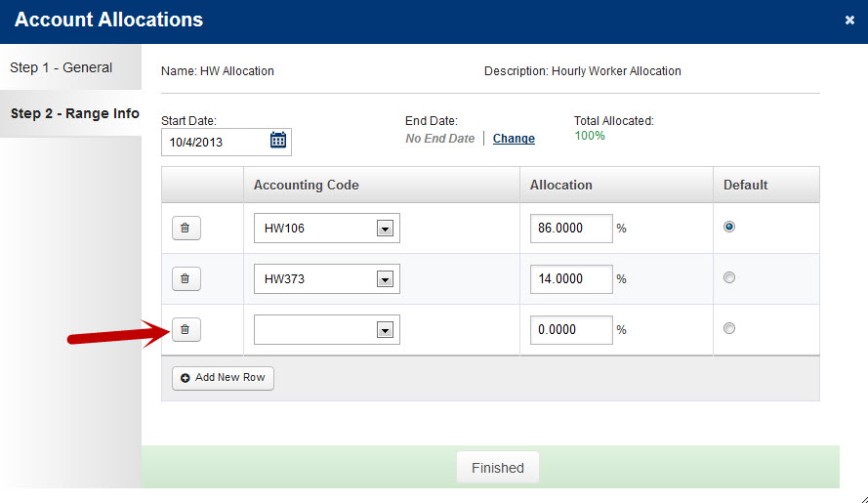Set HW106 as default allocation
Viewport: 868px width, 503px height.
point(729,227)
